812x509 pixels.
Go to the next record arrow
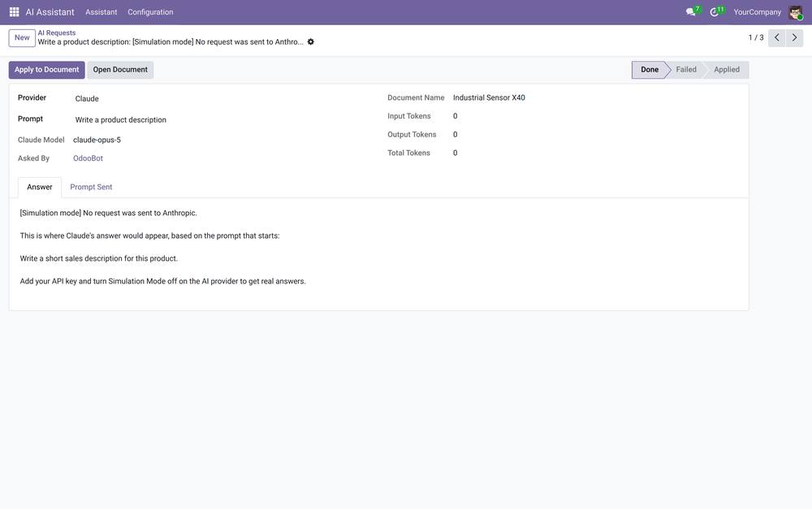pos(794,38)
